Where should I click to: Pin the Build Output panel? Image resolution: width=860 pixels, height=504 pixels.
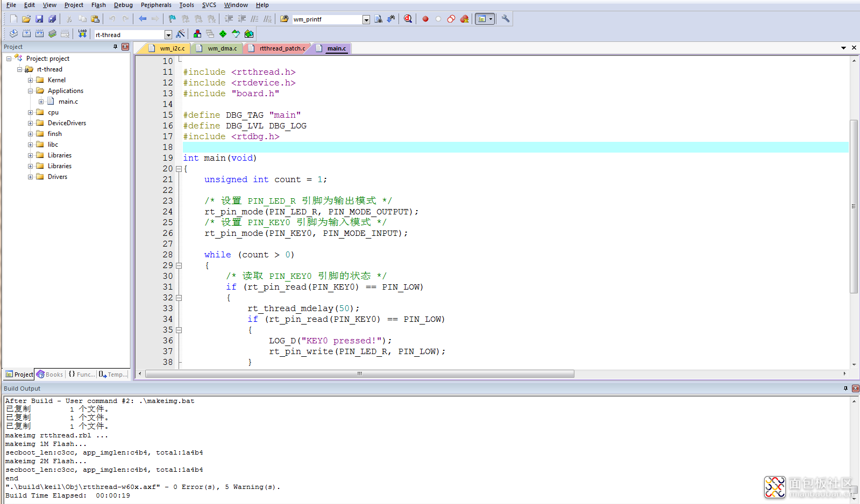(845, 388)
